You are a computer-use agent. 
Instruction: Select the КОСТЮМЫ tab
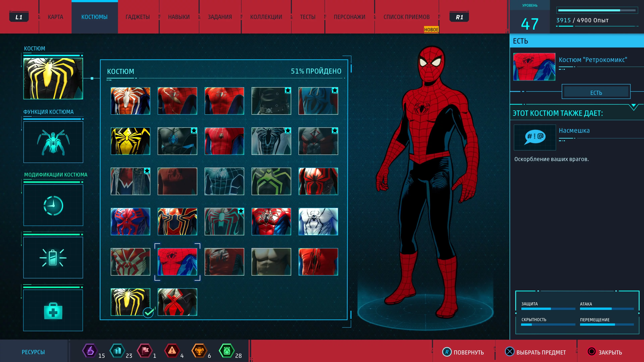94,17
